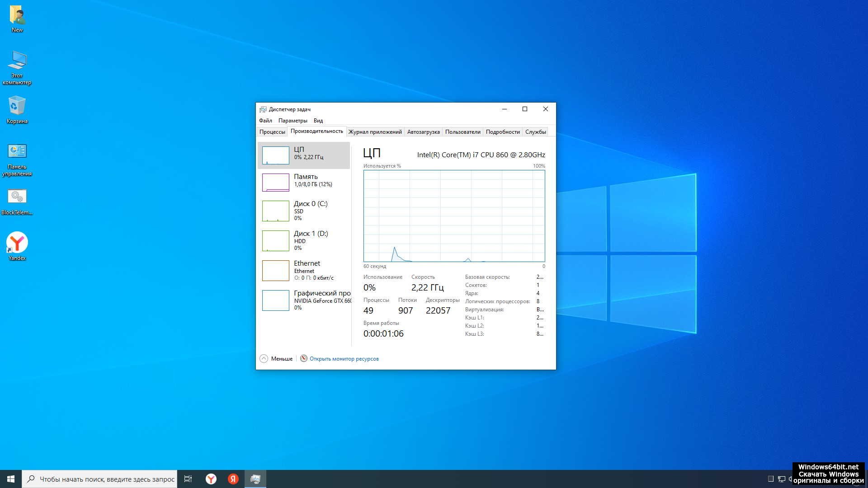
Task: Select the Память memory graph item
Action: tap(303, 182)
